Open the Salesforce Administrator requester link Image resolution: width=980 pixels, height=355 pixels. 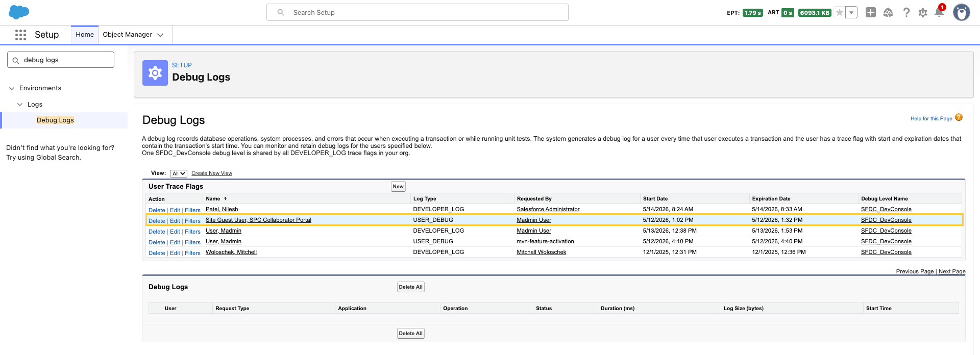(x=548, y=209)
